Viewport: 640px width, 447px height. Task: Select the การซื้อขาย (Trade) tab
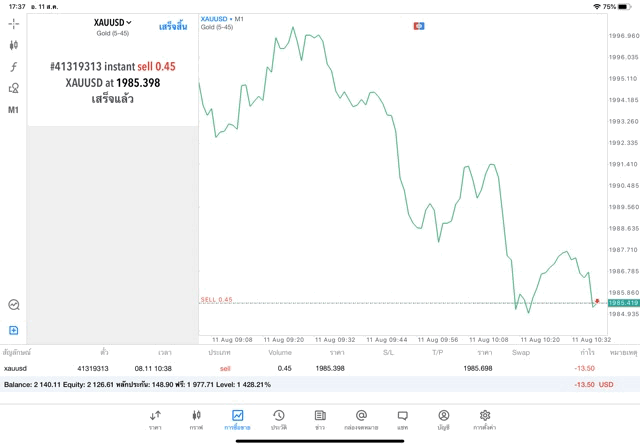[237, 420]
